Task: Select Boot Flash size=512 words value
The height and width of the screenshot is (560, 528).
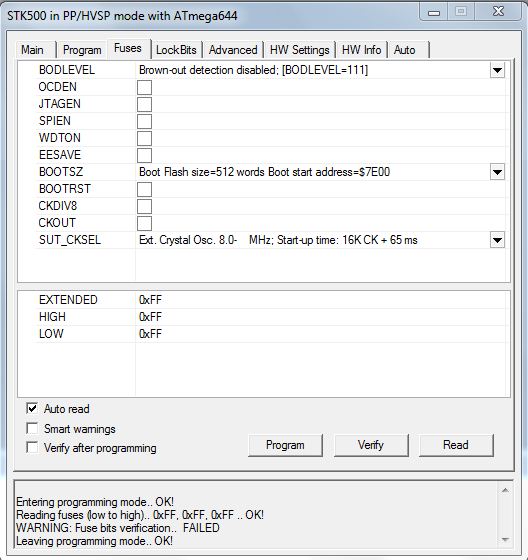Action: pyautogui.click(x=264, y=172)
